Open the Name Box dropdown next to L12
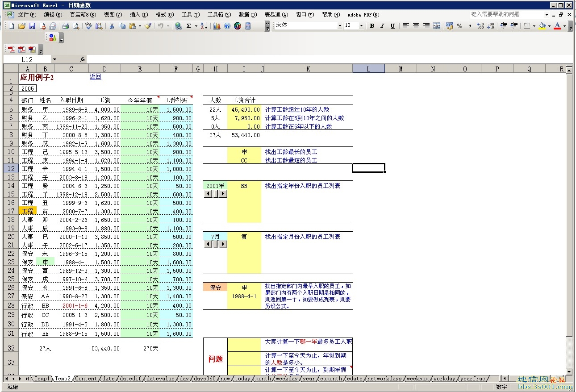Image resolution: width=576 pixels, height=392 pixels. tap(54, 59)
